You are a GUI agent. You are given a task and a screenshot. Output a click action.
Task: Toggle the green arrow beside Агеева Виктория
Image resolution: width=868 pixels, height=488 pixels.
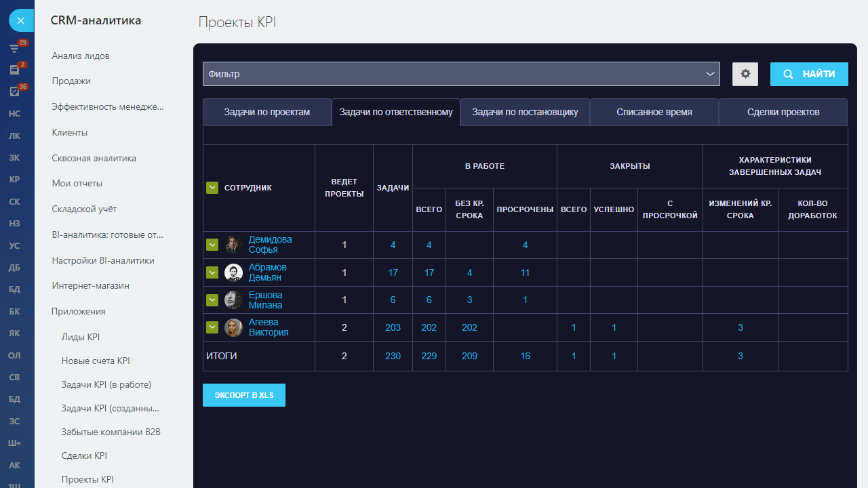tap(212, 327)
